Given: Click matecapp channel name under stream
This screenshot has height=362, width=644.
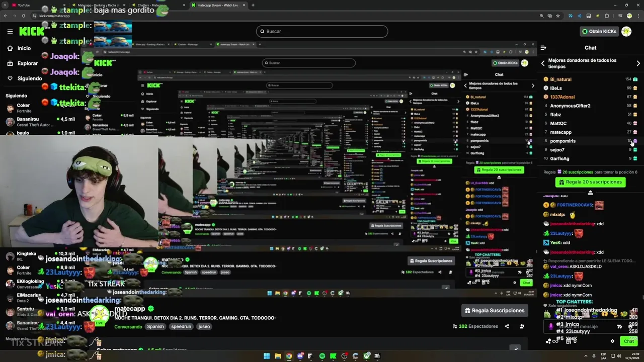Looking at the screenshot, I should click(x=130, y=308).
